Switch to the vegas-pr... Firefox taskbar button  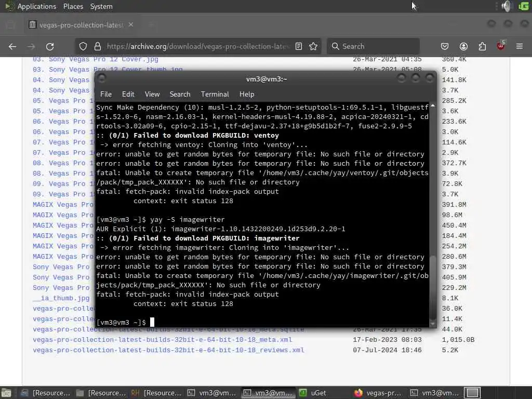pos(377,393)
